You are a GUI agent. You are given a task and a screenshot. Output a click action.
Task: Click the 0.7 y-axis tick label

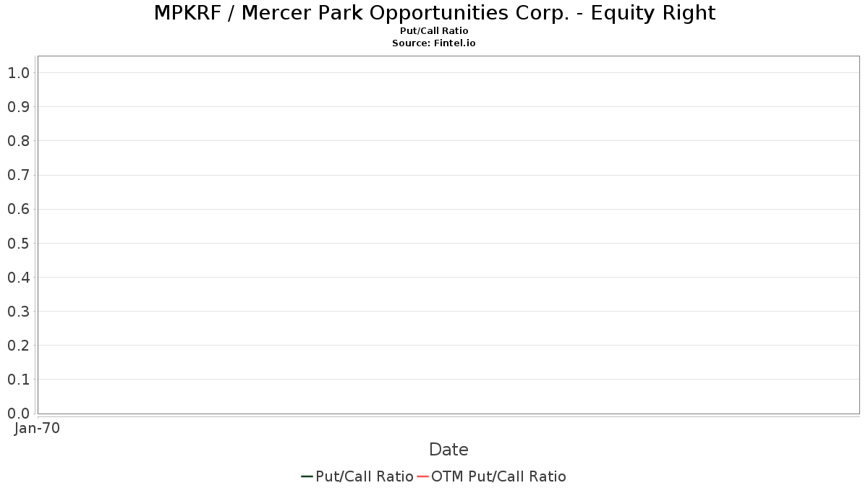(x=18, y=175)
